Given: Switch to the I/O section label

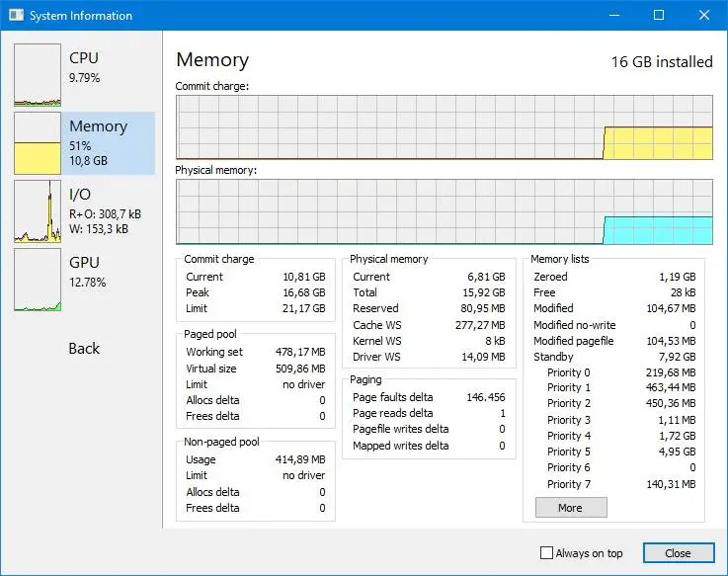Looking at the screenshot, I should pos(80,195).
